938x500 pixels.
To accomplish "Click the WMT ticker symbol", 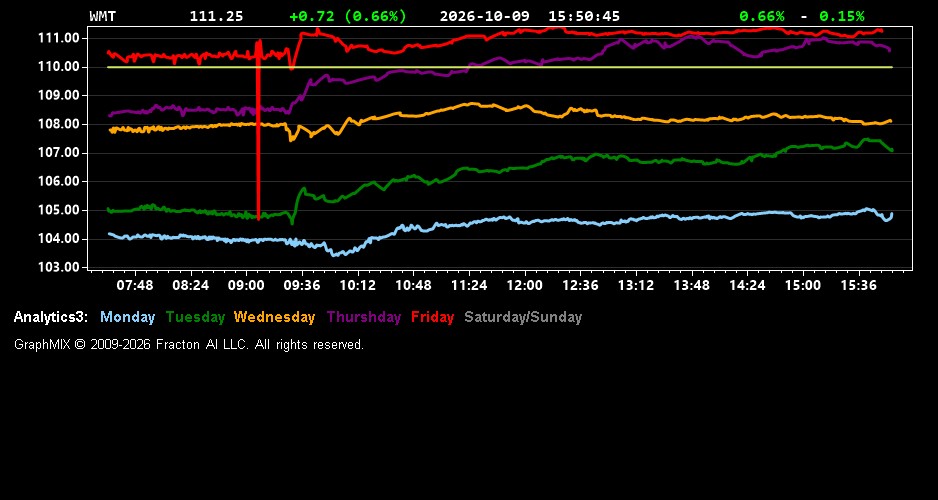I will pos(102,17).
